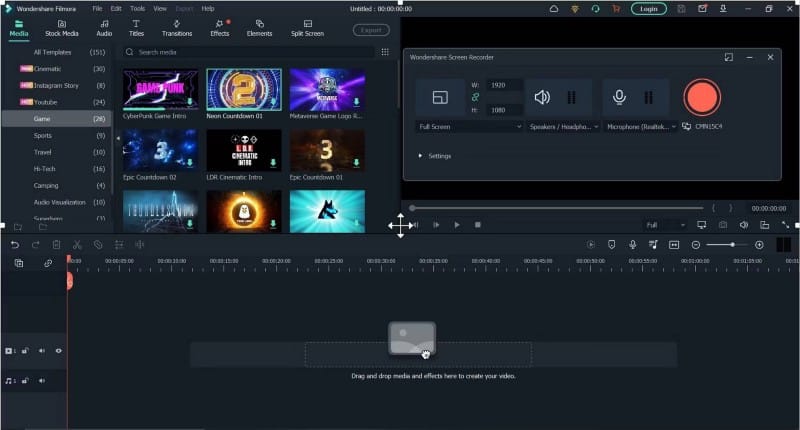Viewport: 800px width, 430px height.
Task: Open the View menu
Action: [x=160, y=9]
